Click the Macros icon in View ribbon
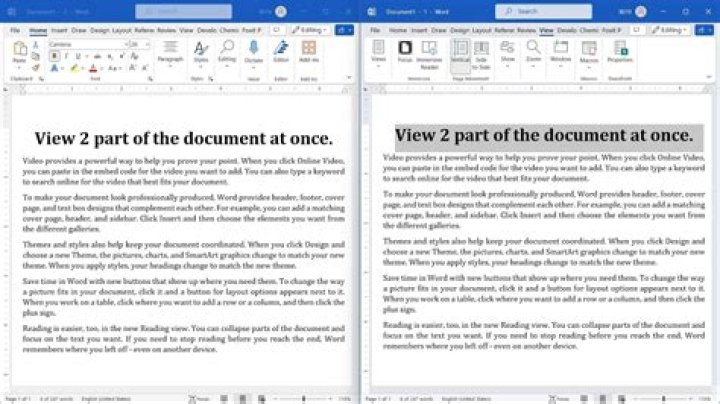Viewport: 720px width, 404px height. [589, 50]
